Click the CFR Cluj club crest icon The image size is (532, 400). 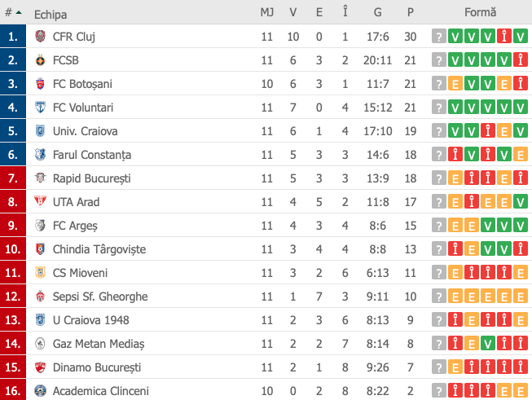click(41, 37)
